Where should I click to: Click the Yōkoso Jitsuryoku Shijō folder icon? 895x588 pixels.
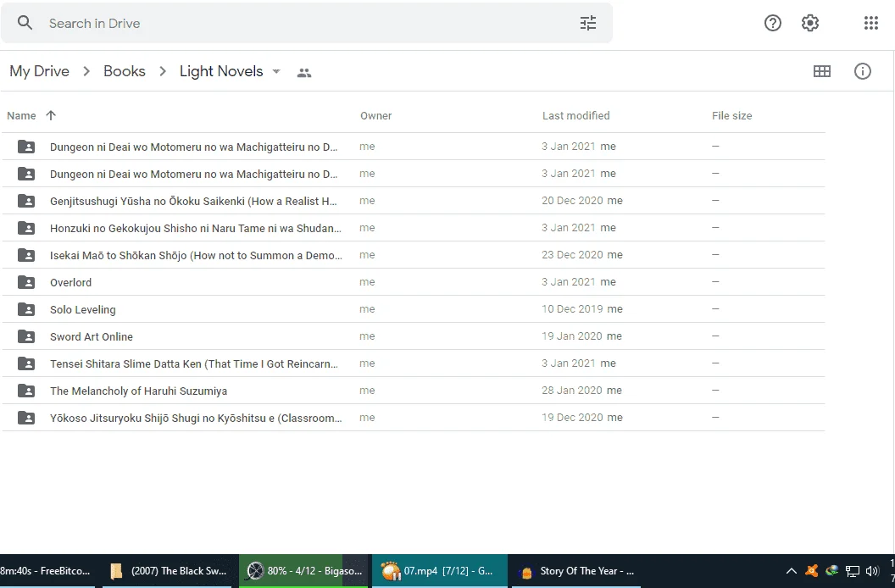tap(26, 418)
